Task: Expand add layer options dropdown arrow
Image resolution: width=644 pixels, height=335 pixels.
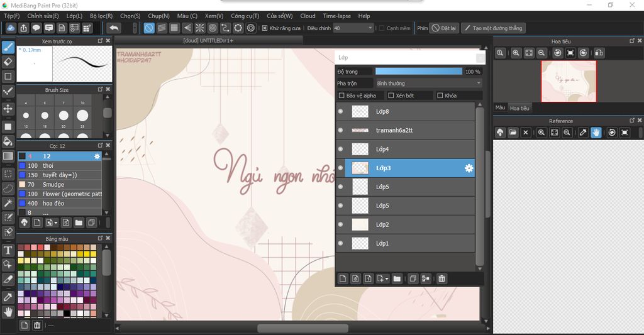Action: click(387, 279)
